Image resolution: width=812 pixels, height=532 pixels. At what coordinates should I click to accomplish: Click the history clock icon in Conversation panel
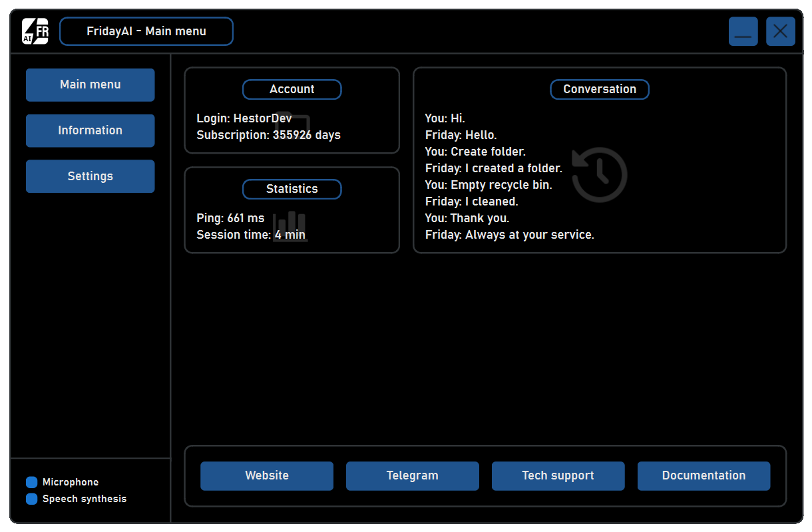point(598,174)
